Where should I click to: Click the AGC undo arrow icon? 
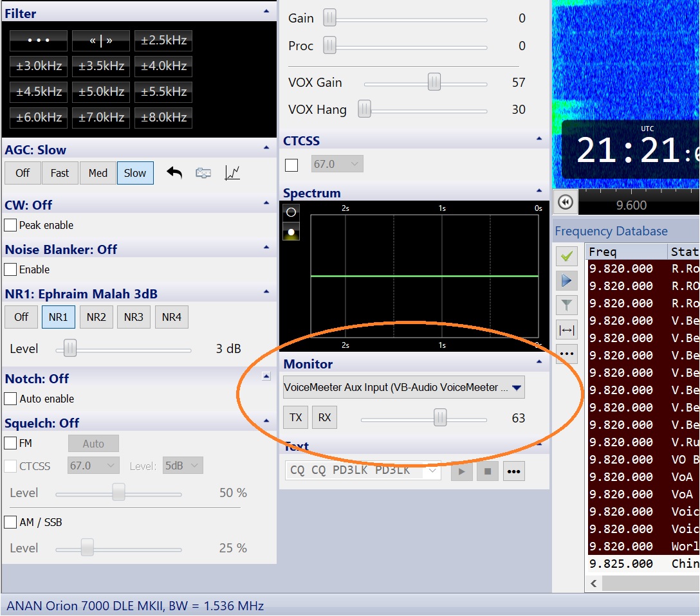click(174, 173)
